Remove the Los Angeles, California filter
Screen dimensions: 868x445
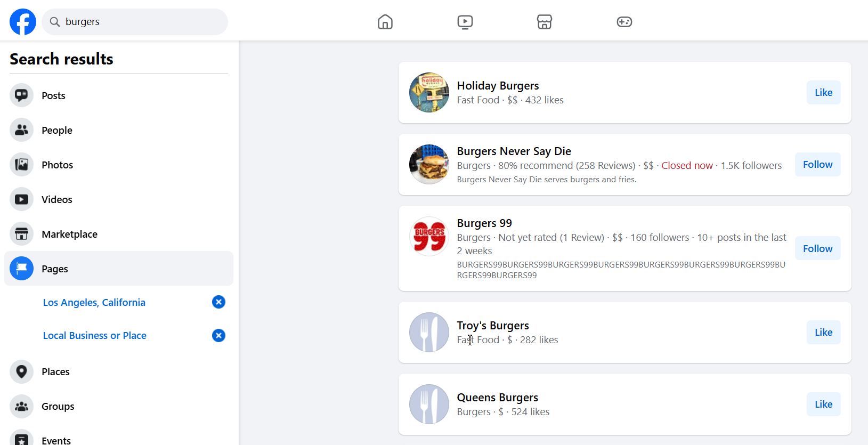tap(218, 302)
